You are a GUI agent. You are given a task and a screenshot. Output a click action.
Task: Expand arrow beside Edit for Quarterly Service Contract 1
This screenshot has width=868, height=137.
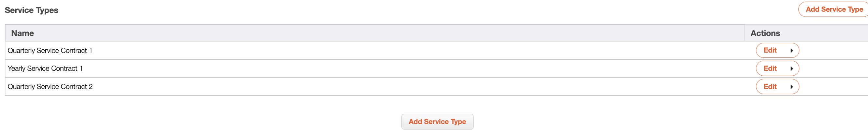tap(791, 50)
